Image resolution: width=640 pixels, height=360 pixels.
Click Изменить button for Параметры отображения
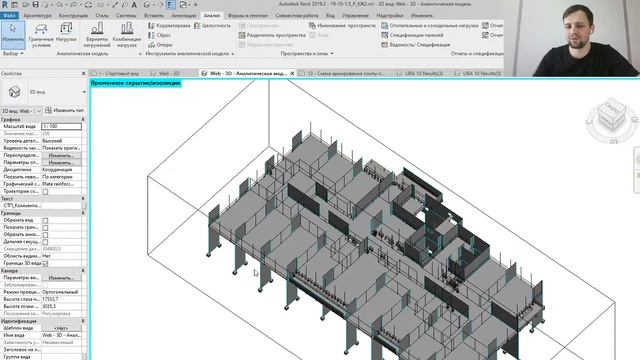point(62,162)
